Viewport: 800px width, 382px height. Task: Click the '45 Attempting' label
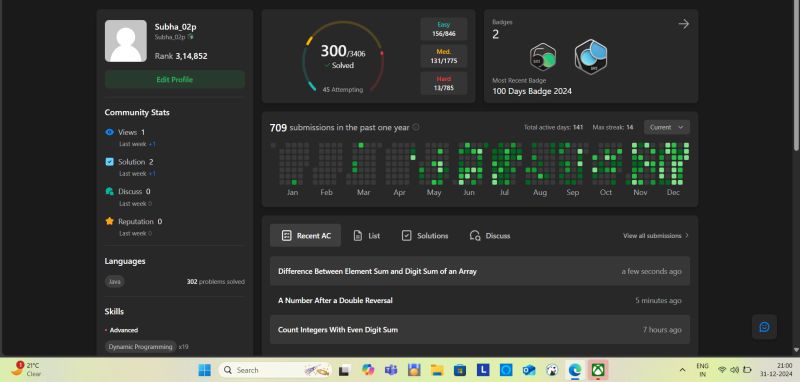click(343, 90)
